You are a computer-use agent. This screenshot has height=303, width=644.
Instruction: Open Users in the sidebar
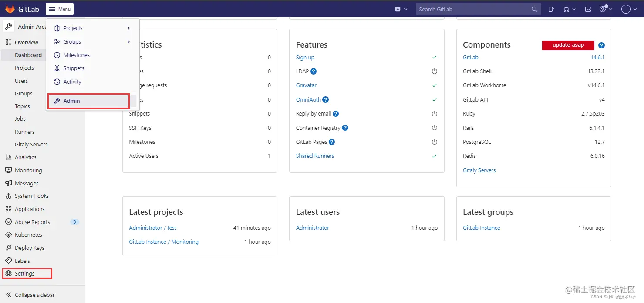pyautogui.click(x=21, y=81)
